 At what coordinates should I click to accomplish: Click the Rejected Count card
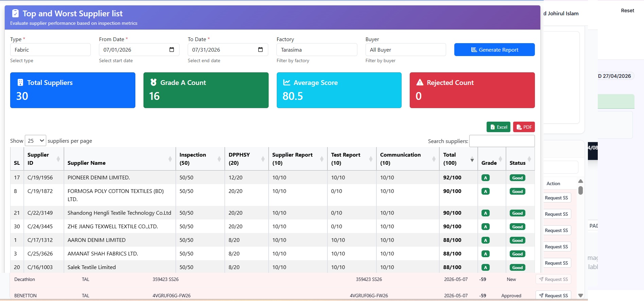472,90
